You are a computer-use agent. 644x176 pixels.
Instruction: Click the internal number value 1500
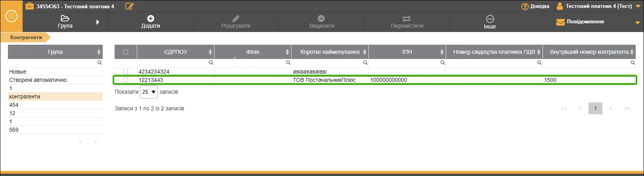550,80
